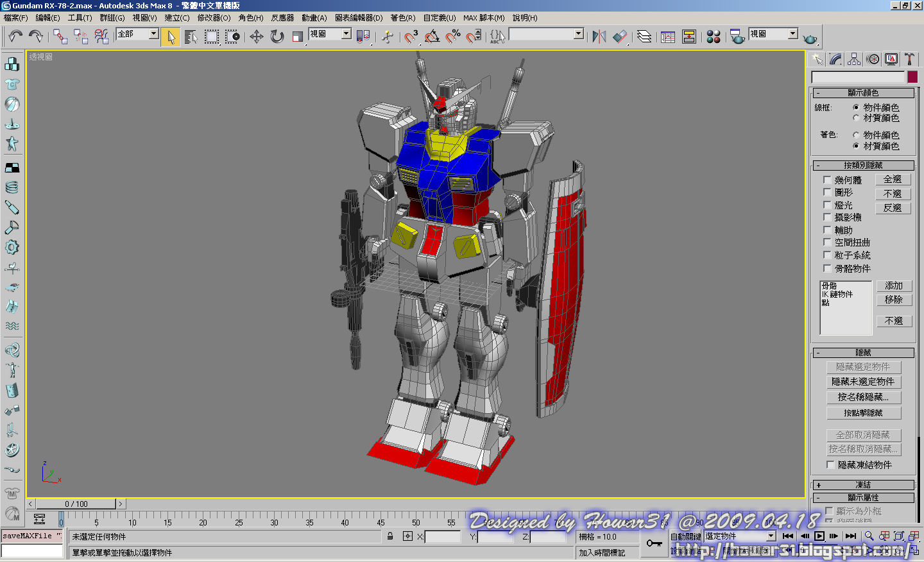Open the 著色(R) rendering menu
This screenshot has width=924, height=562.
[402, 18]
